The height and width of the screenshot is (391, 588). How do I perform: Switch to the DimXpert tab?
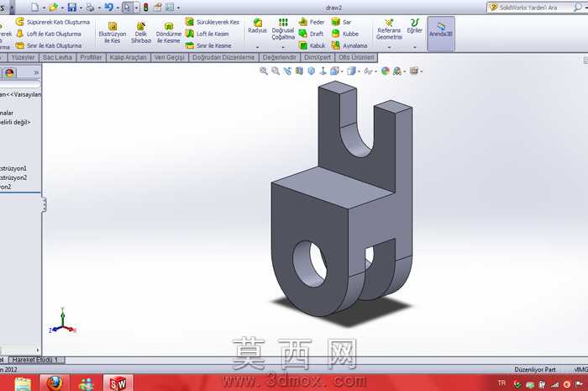[318, 57]
